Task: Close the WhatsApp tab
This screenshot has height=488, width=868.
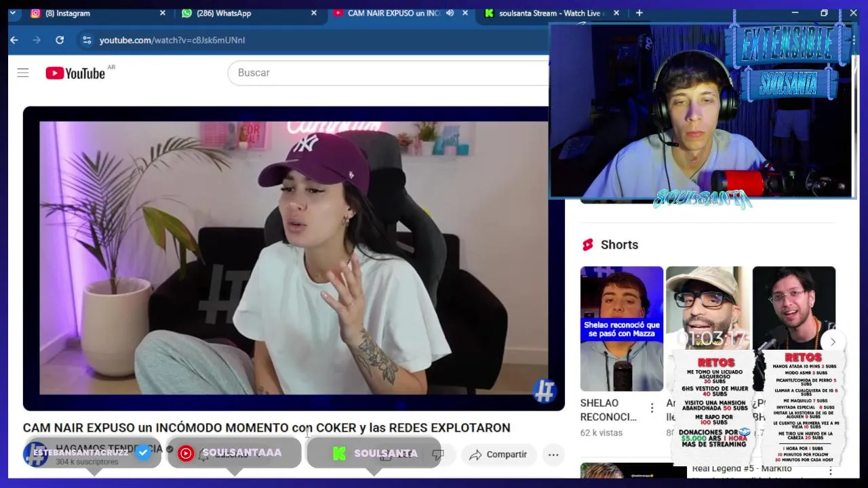Action: pyautogui.click(x=313, y=13)
